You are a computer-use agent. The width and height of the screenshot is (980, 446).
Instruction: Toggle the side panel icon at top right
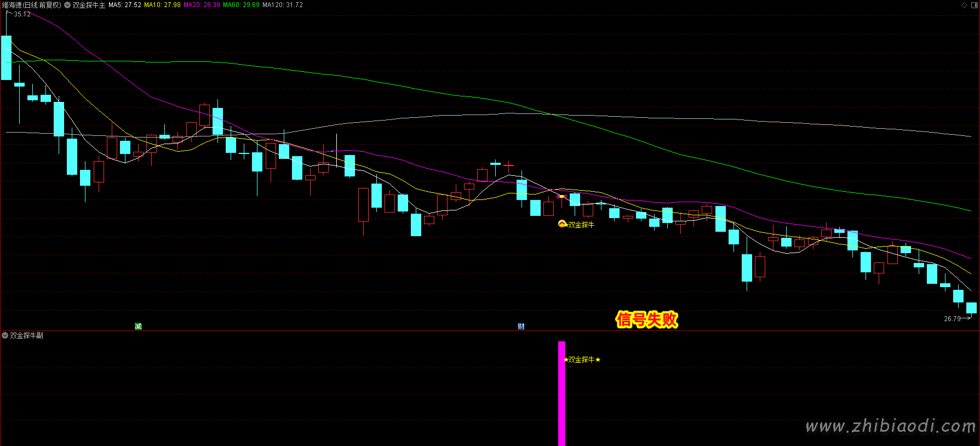pyautogui.click(x=975, y=5)
